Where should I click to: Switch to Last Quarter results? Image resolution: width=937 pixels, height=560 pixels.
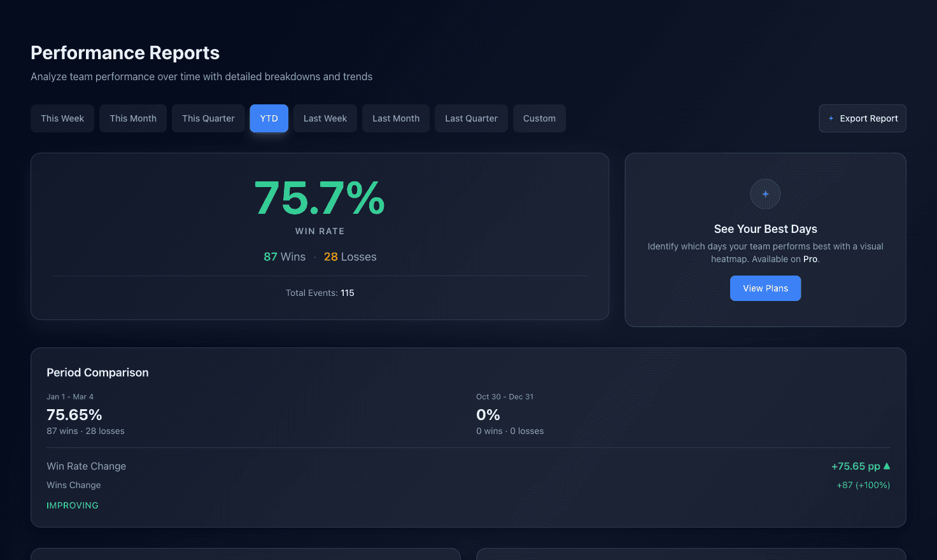coord(471,118)
